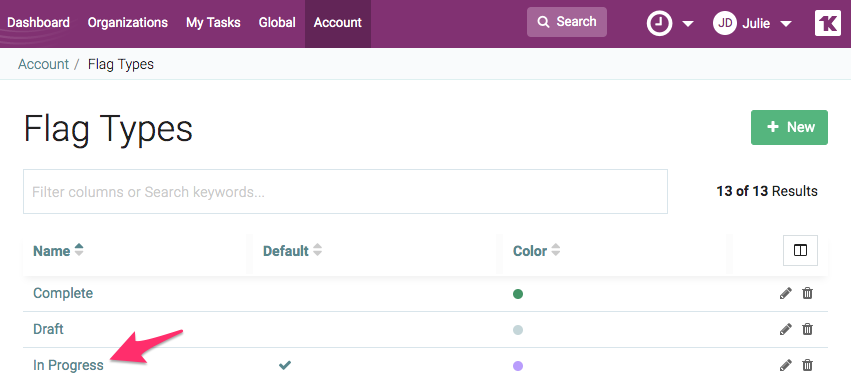
Task: Delete the In Progress flag type with the trash icon
Action: (808, 365)
